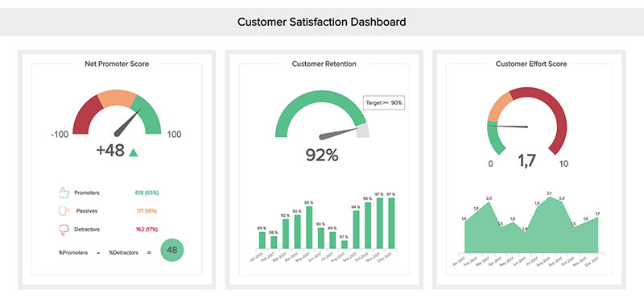
Task: Click the Target >= 90% label box
Action: 384,103
